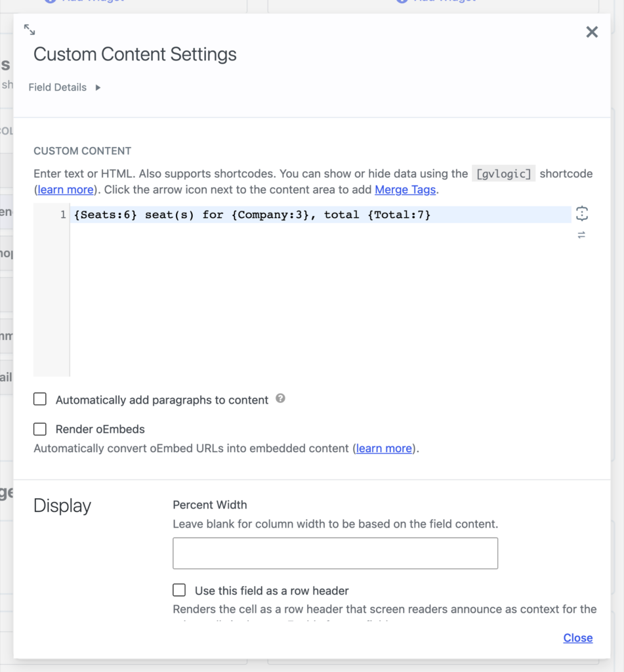
Task: Click the help icon next to add paragraphs
Action: point(280,398)
